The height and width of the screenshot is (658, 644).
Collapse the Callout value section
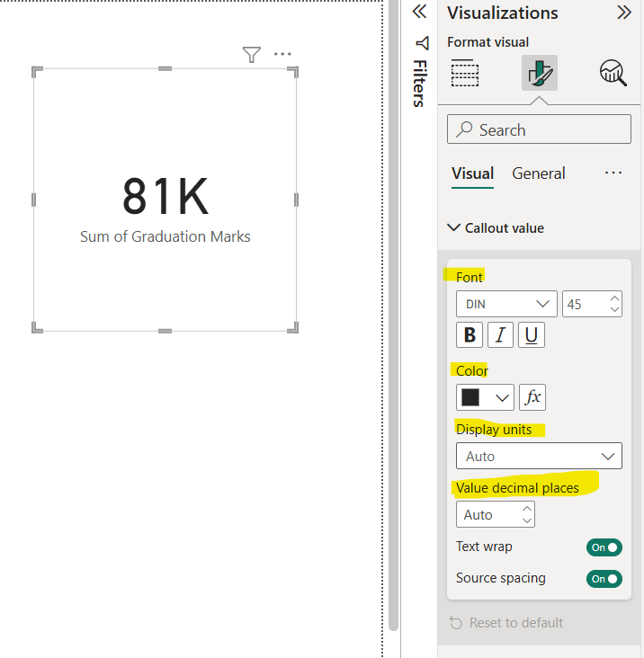[x=496, y=228]
